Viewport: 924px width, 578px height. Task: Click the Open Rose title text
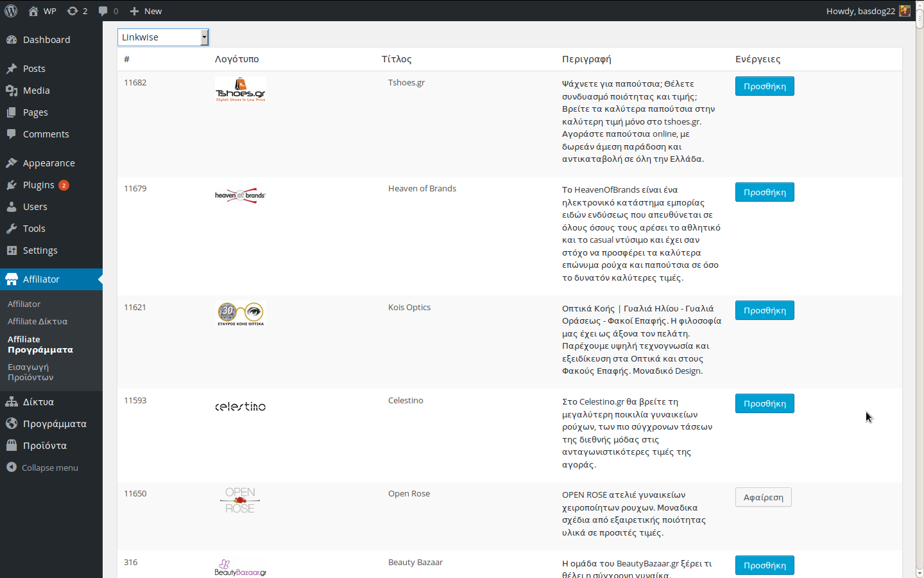(409, 494)
